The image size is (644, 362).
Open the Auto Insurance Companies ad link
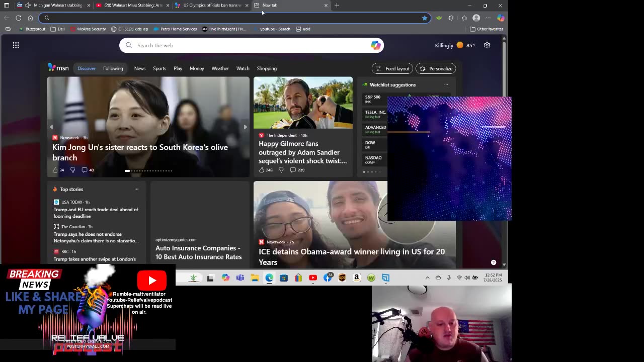tap(198, 252)
